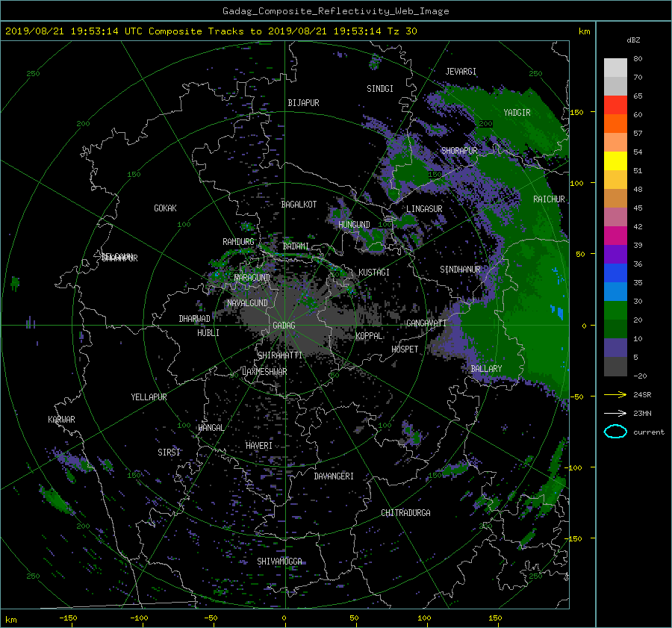Click the blue high-reflectivity cell east of Sindhanur
The width and height of the screenshot is (672, 628).
coord(558,311)
